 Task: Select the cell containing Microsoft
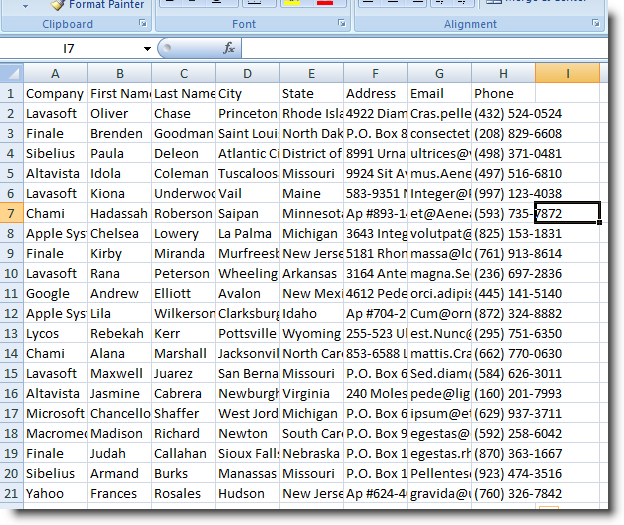(55, 413)
